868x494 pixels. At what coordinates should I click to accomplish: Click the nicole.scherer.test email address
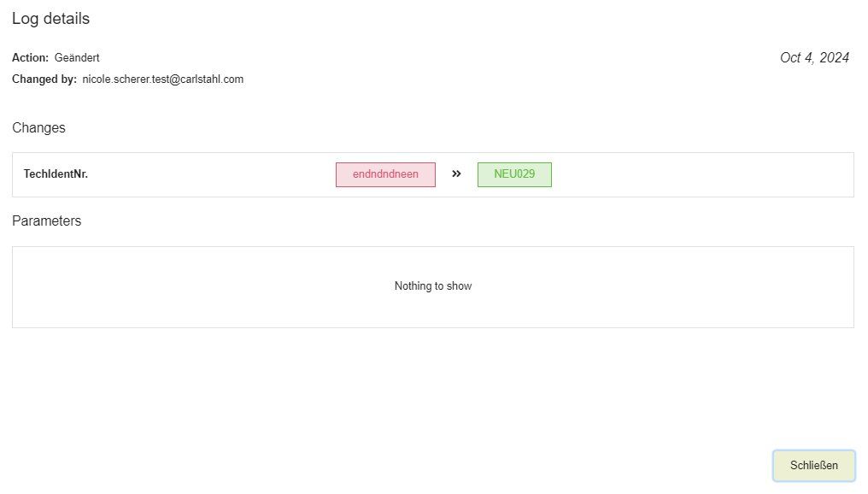click(162, 79)
